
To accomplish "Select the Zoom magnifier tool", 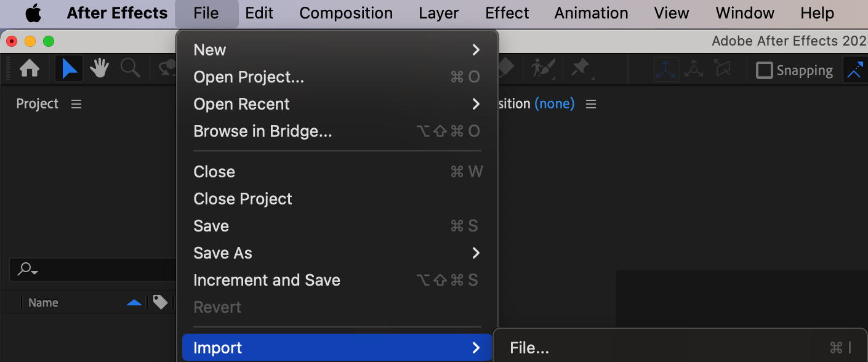I will tap(130, 68).
